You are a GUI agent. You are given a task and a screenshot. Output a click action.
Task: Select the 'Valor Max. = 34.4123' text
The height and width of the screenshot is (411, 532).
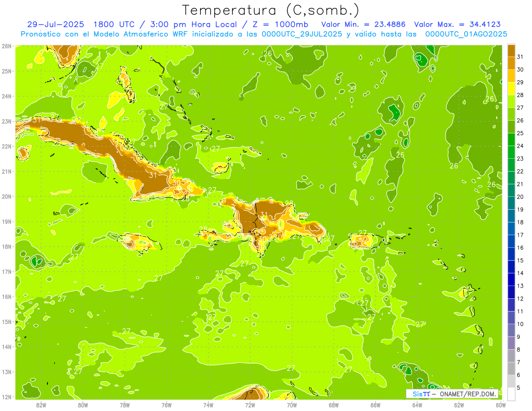pos(457,24)
